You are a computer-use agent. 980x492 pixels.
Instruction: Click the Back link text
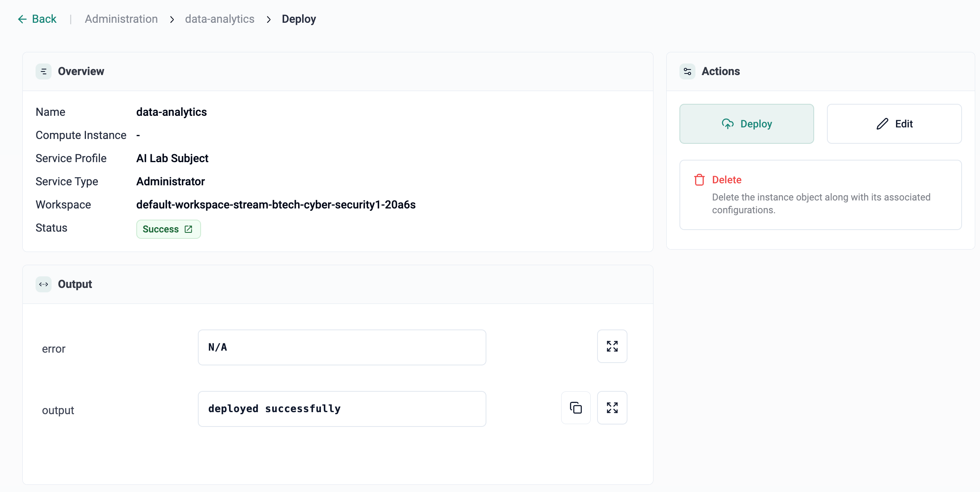point(44,19)
